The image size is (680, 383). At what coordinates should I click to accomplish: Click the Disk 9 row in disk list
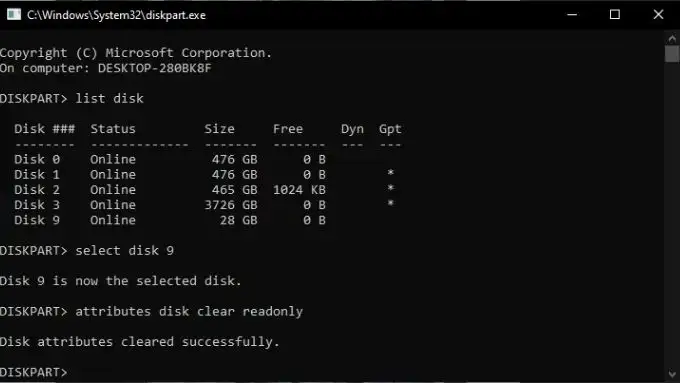click(x=170, y=220)
